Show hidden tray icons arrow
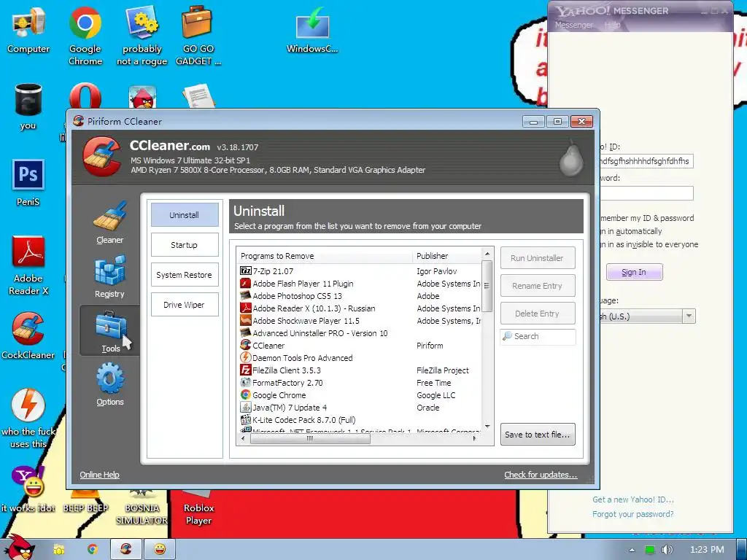This screenshot has width=747, height=560. tap(632, 550)
